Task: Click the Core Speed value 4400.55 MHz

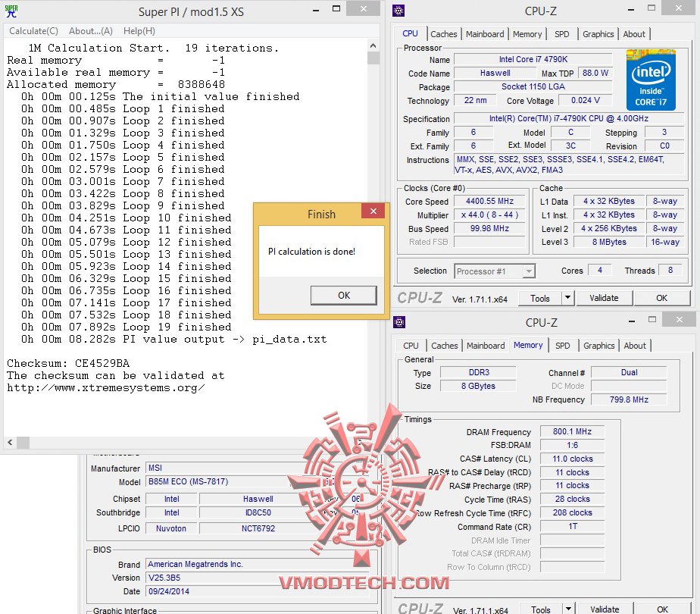Action: (489, 202)
